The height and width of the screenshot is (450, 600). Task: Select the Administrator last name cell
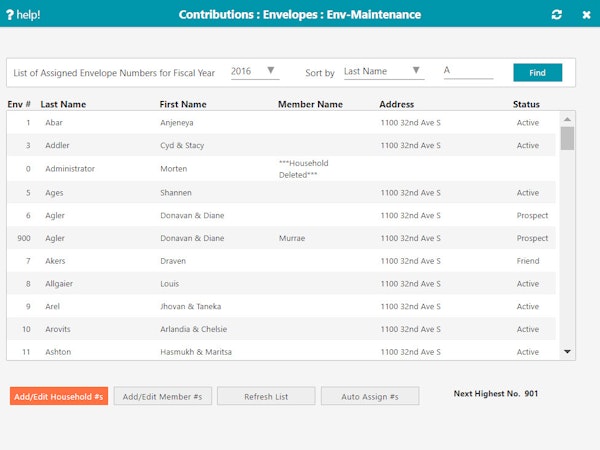click(70, 169)
